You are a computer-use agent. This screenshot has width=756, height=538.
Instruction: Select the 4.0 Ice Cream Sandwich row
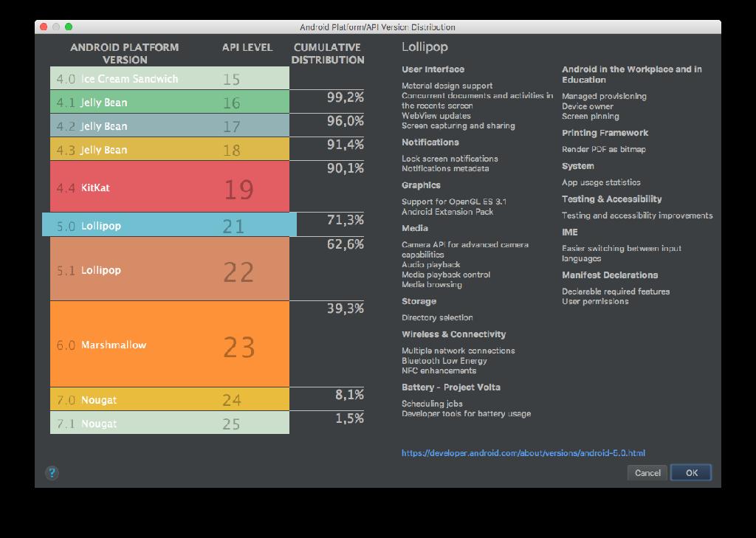pyautogui.click(x=170, y=78)
